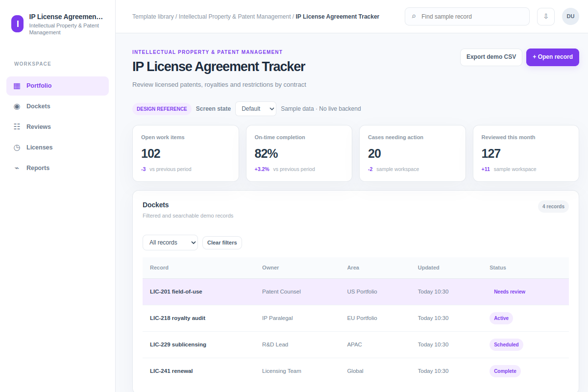588x392 pixels.
Task: Click Global area cell
Action: click(x=355, y=371)
